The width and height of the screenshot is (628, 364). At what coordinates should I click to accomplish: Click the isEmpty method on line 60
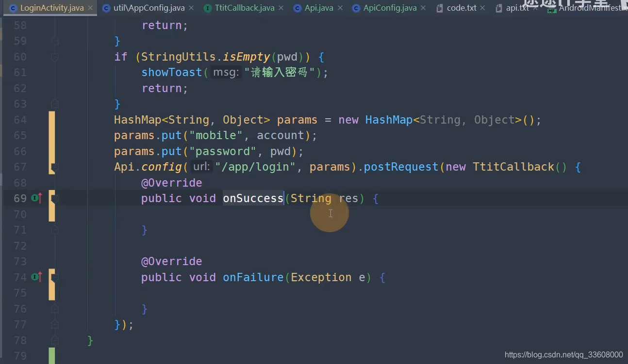pos(247,57)
